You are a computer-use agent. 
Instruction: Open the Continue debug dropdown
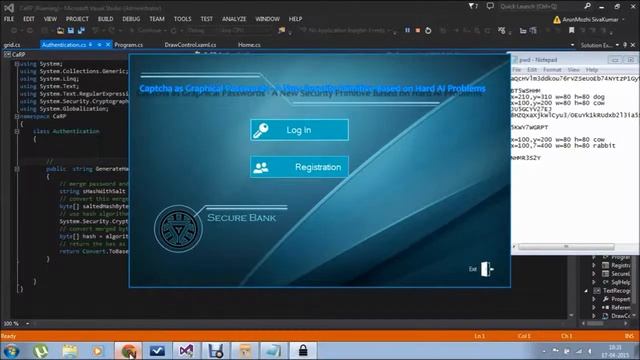click(165, 31)
